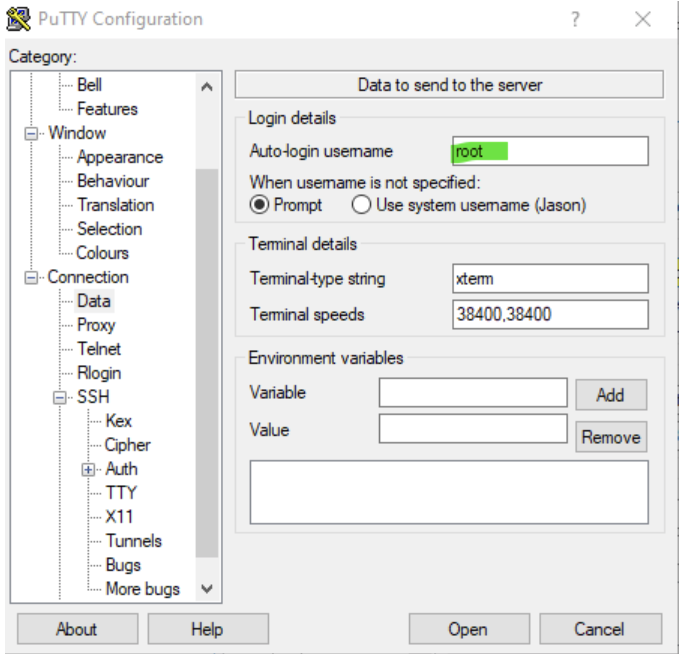This screenshot has width=688, height=654.
Task: Click the environment variables list box
Action: coord(449,492)
